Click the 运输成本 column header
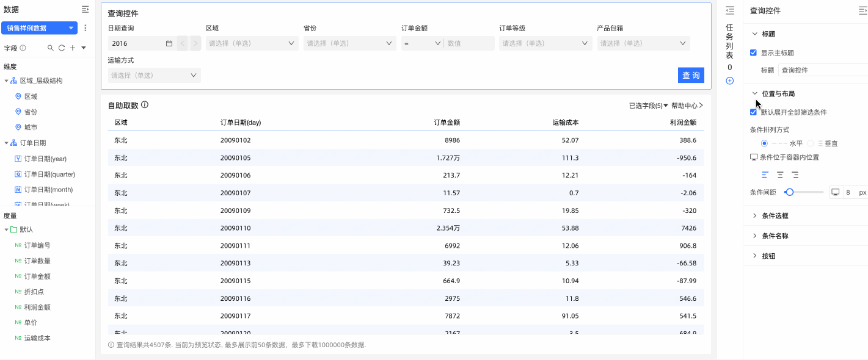The height and width of the screenshot is (360, 868). coord(565,122)
